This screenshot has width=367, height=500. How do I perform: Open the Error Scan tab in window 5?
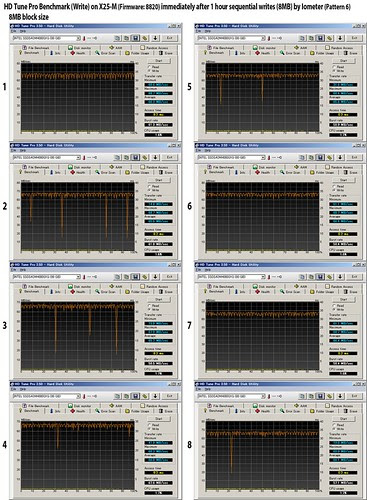(x=290, y=53)
